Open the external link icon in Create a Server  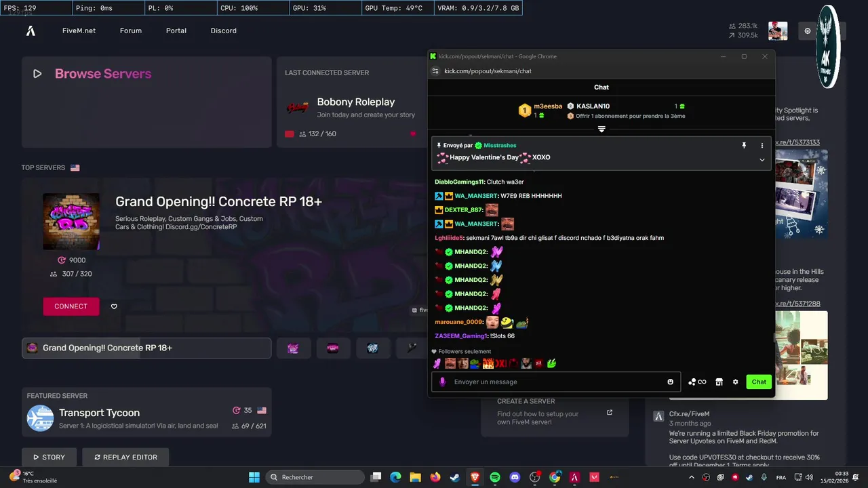click(x=610, y=412)
